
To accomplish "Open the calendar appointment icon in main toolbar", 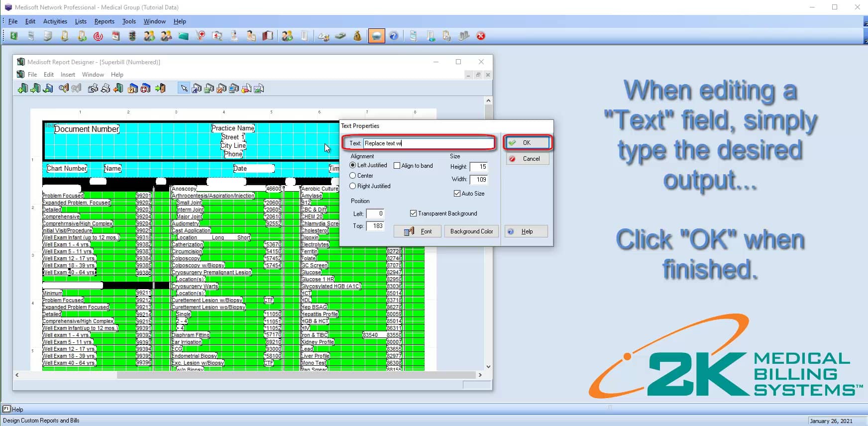I will coord(115,36).
